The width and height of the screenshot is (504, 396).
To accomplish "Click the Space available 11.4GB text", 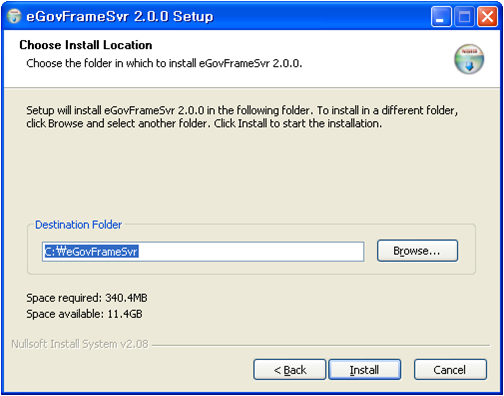I will tap(84, 314).
